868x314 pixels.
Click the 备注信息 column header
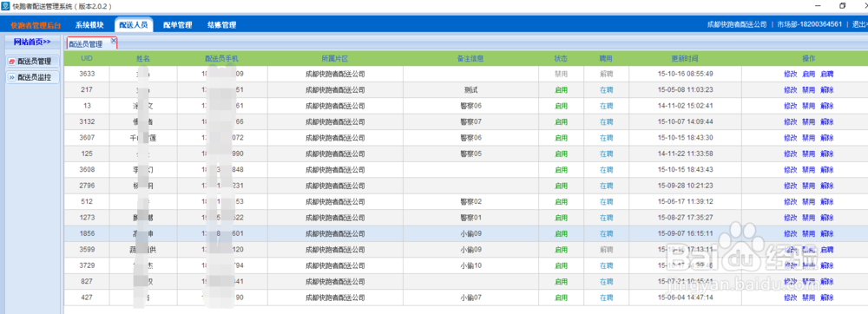(470, 58)
